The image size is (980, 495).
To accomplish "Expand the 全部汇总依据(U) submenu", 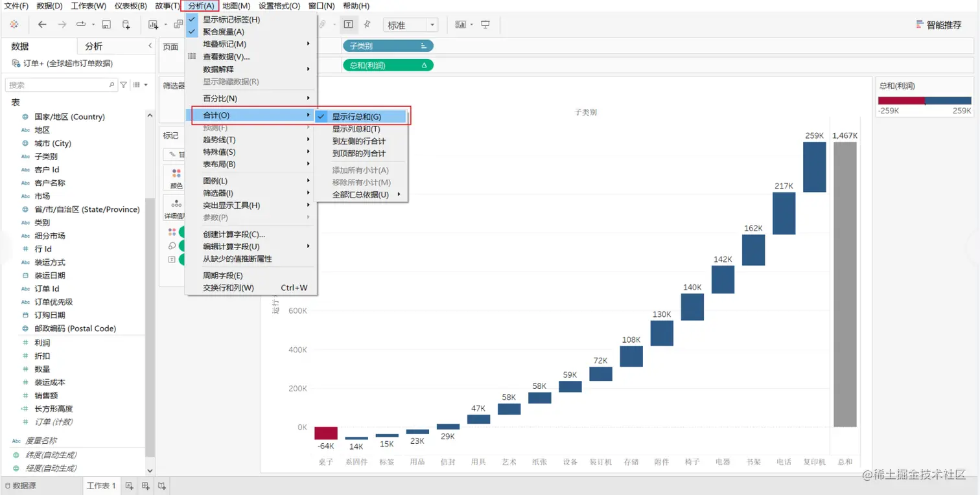I will click(x=361, y=194).
